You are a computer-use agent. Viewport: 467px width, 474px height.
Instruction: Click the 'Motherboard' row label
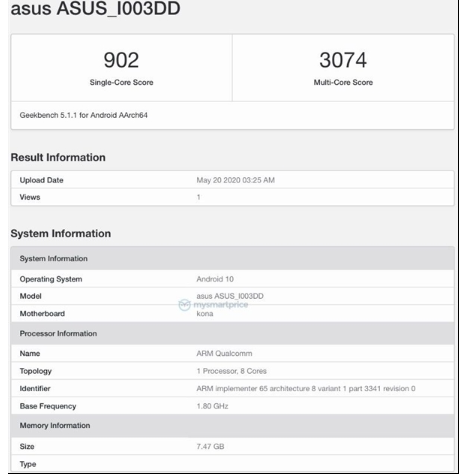(42, 314)
